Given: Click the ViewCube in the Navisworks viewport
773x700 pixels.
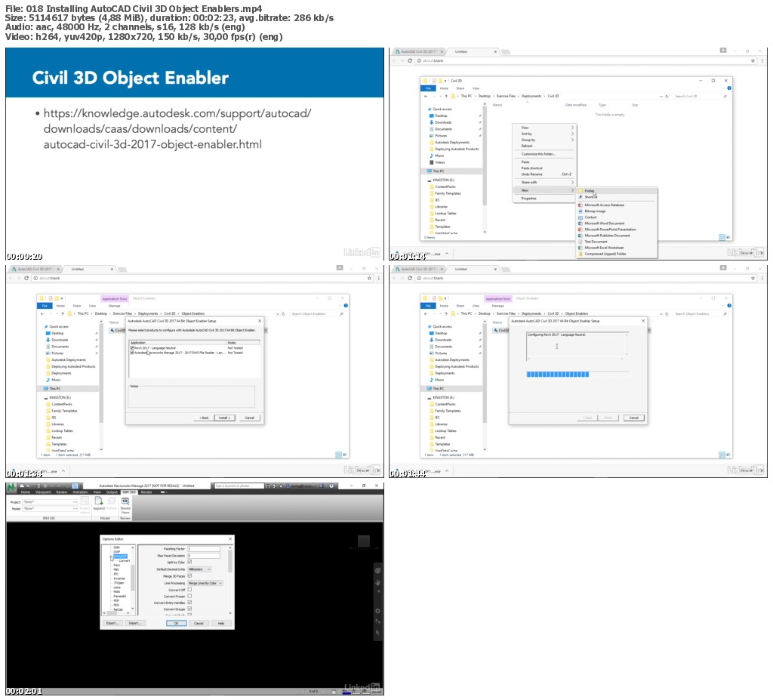Looking at the screenshot, I should pos(364,541).
